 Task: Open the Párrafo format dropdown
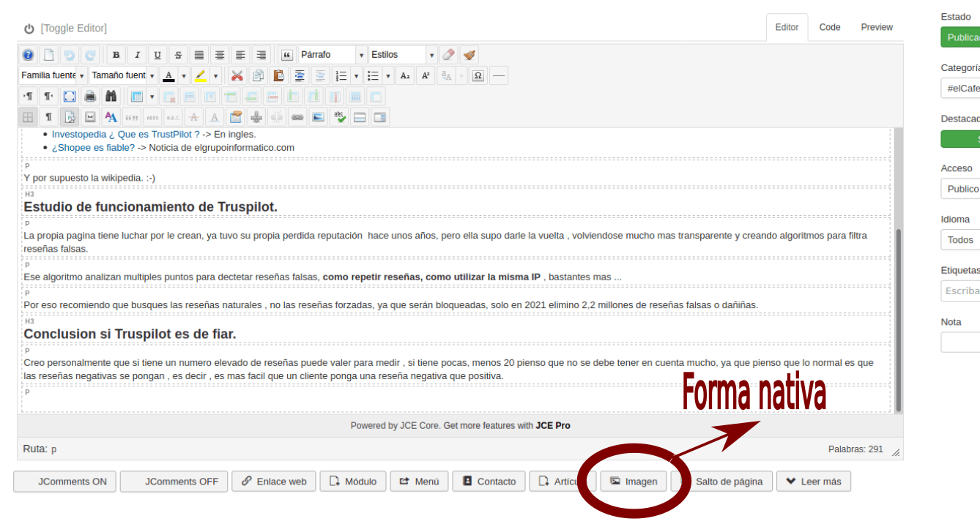click(333, 55)
